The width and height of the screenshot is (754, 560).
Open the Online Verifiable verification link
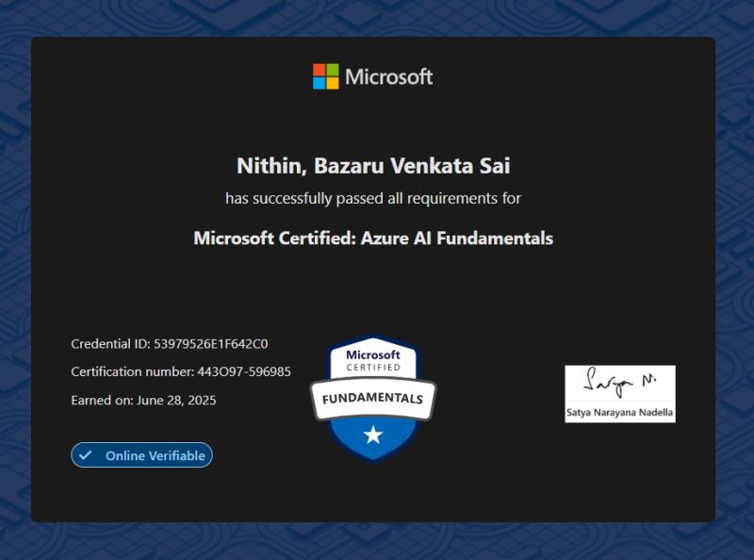[x=141, y=455]
